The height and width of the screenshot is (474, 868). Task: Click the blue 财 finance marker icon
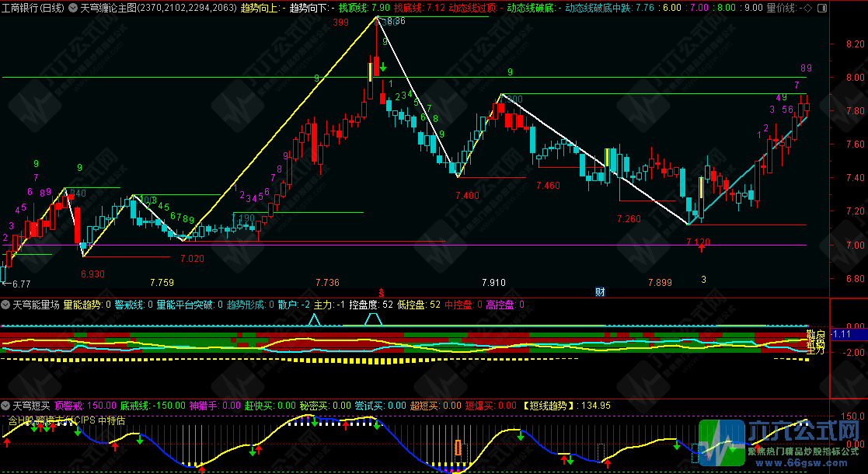tap(600, 292)
